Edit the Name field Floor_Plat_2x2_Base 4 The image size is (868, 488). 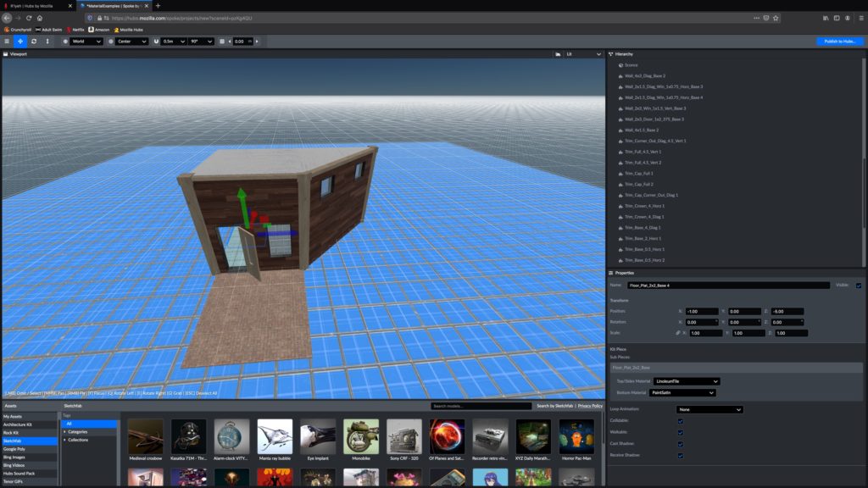click(x=728, y=286)
